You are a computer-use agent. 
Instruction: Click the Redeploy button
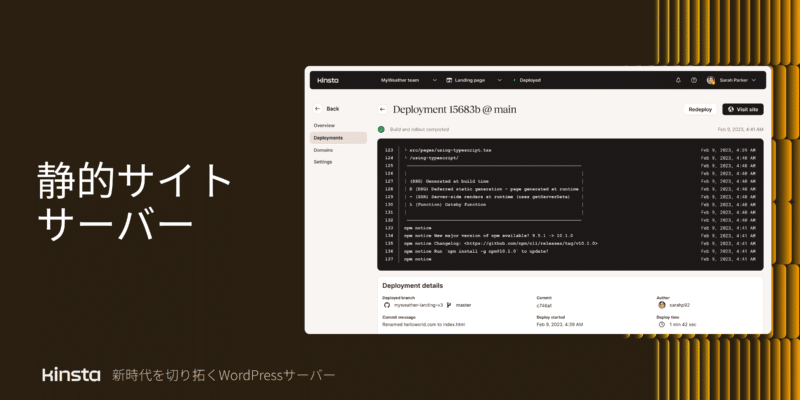click(x=700, y=109)
